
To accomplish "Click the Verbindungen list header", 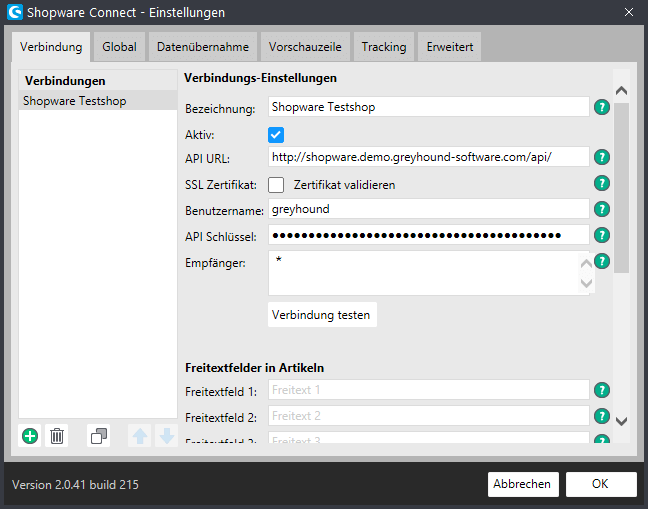I will (x=98, y=80).
